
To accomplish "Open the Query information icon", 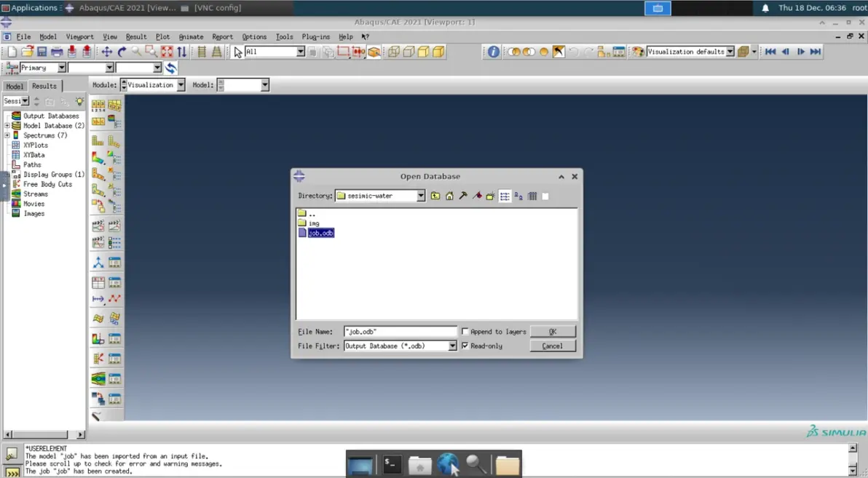I will pyautogui.click(x=493, y=52).
